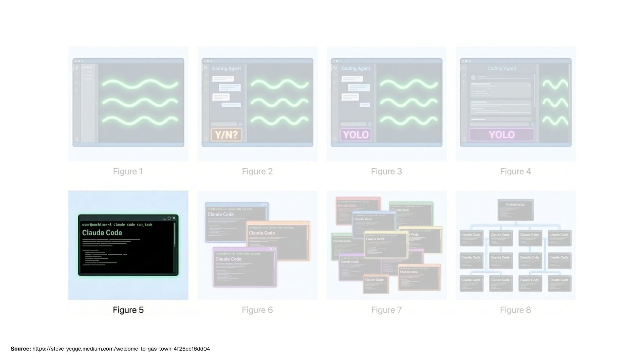Open the steve-yegge.medium.com source link
This screenshot has height=362, width=644.
click(x=121, y=349)
